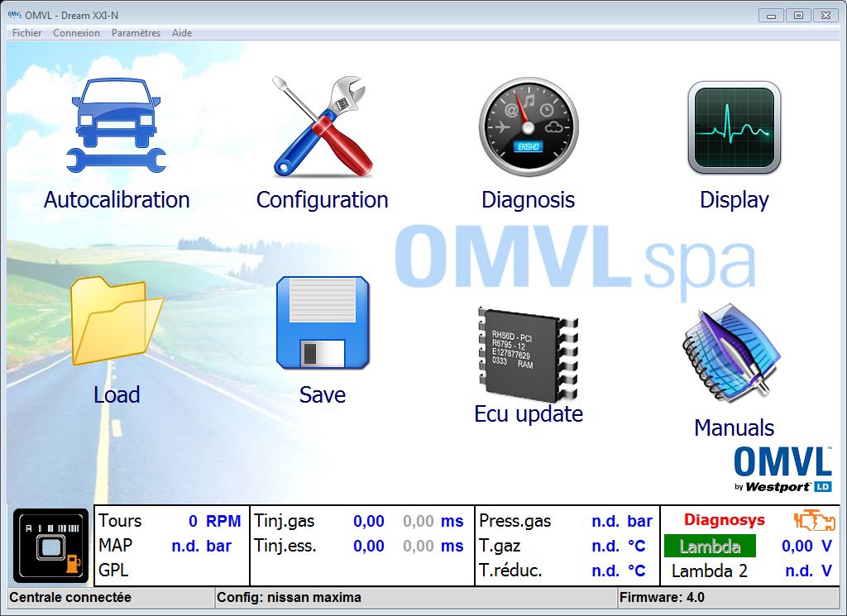Click the Tinj.ess. label
This screenshot has width=847, height=616.
click(x=285, y=546)
